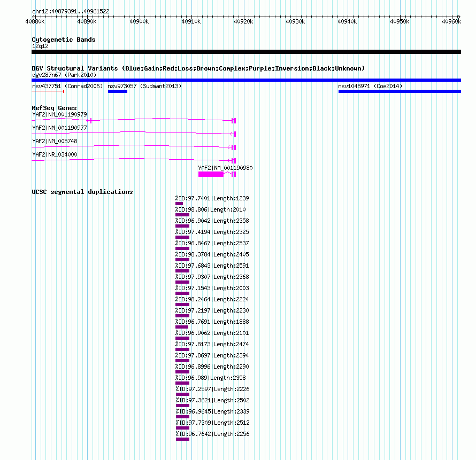Select the dgv287n67 (Park2010) variant label
The width and height of the screenshot is (476, 460).
pos(64,75)
